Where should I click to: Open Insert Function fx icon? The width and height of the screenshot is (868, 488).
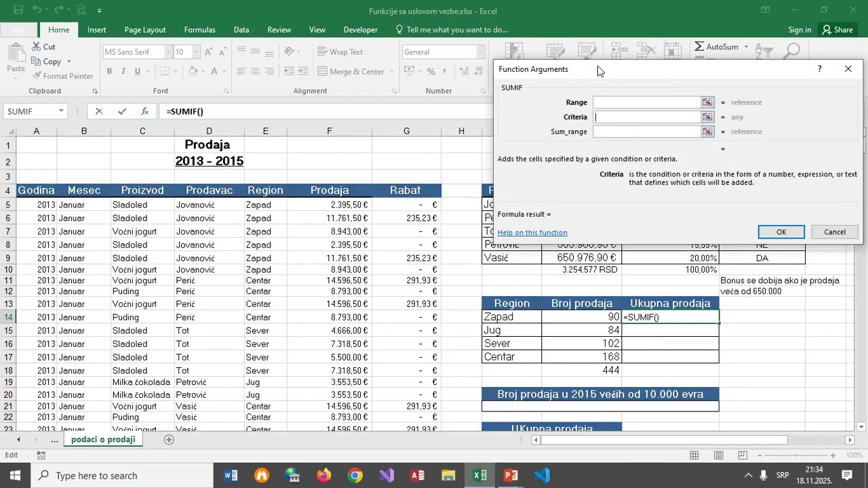click(x=144, y=111)
